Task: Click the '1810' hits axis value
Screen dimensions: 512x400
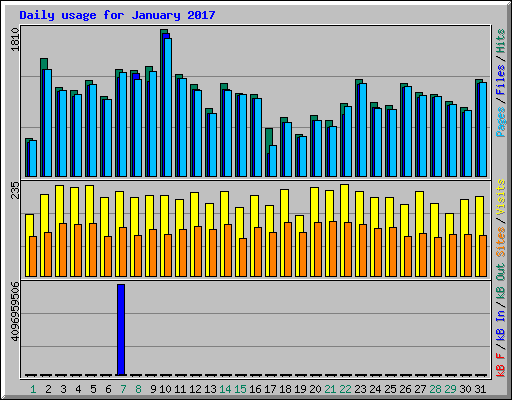Action: (15, 39)
